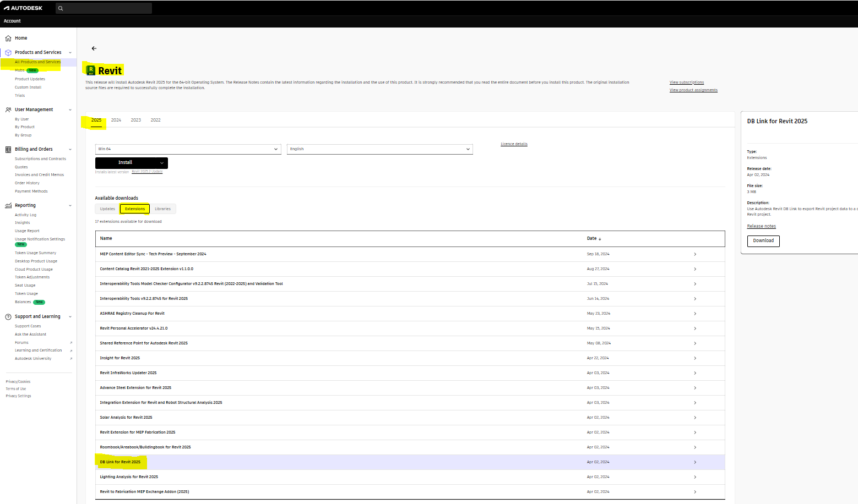The width and height of the screenshot is (858, 504).
Task: Open Support Cases in the sidebar
Action: 28,326
